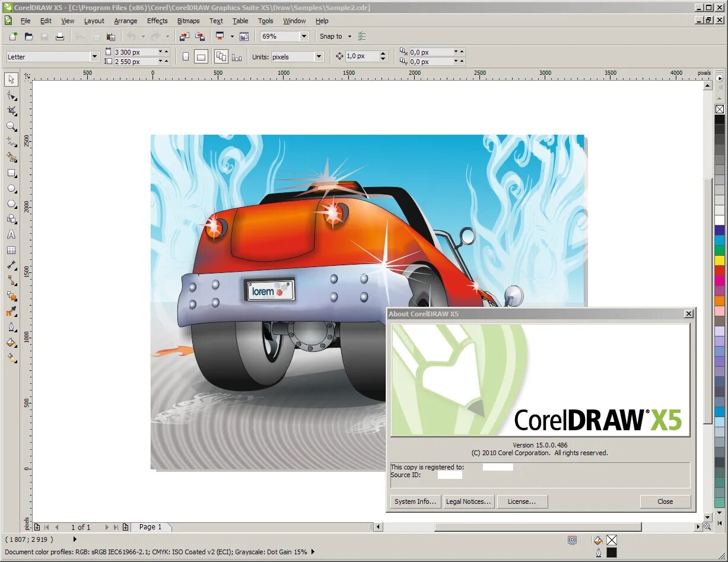Screen dimensions: 728x562
Task: Open the Welcome screen icon
Action: (244, 36)
